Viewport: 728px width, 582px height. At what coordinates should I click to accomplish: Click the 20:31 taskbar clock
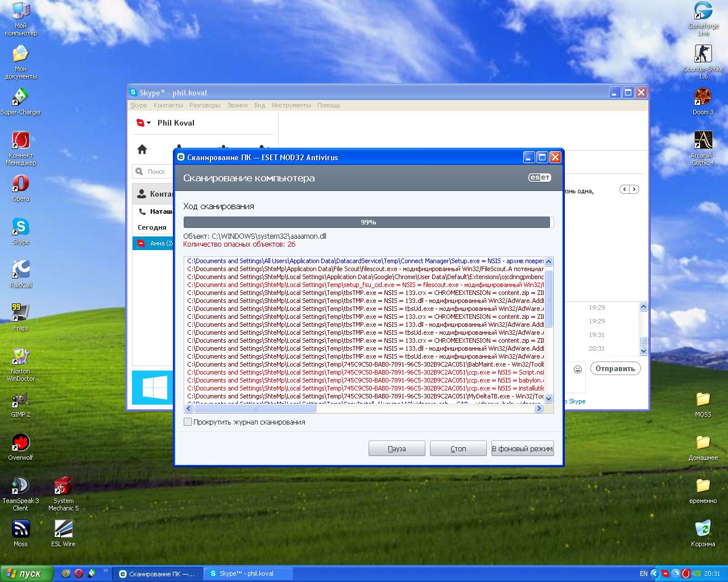coord(712,573)
